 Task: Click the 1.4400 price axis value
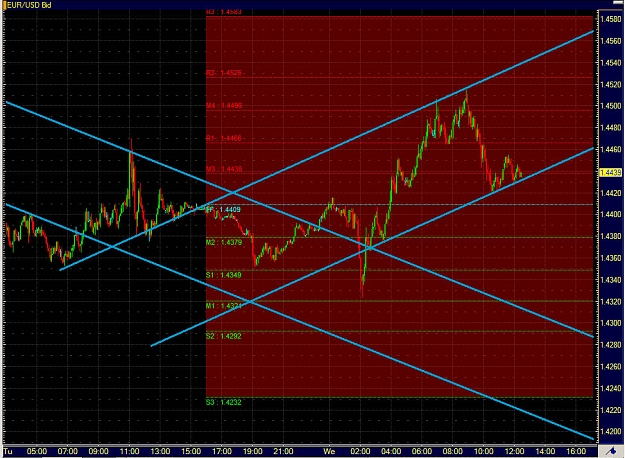611,214
